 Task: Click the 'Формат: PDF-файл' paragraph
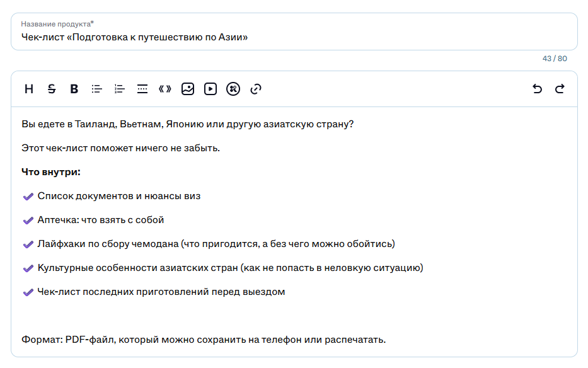(x=204, y=340)
